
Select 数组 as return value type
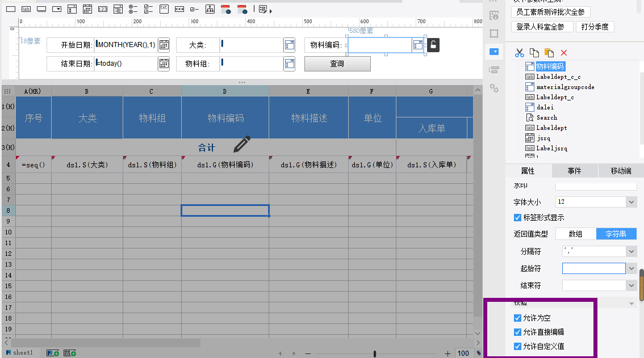[x=575, y=234]
